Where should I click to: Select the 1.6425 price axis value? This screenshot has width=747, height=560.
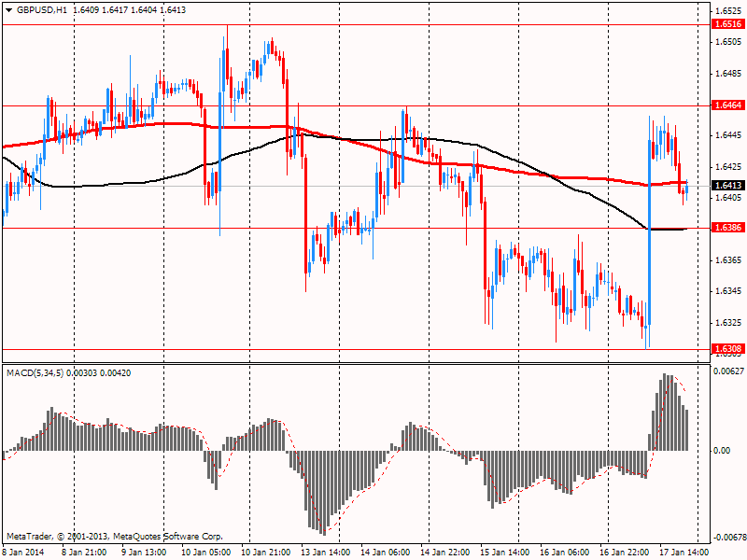coord(728,167)
